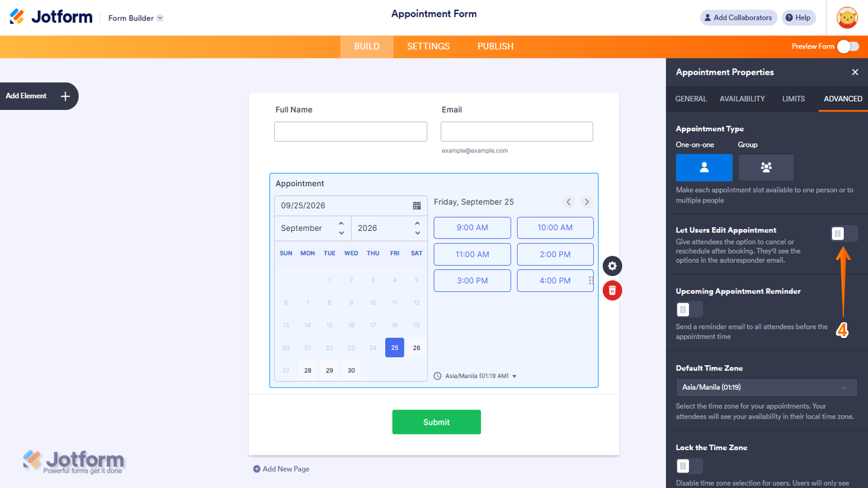
Task: Select day 30 in the calendar
Action: [351, 370]
